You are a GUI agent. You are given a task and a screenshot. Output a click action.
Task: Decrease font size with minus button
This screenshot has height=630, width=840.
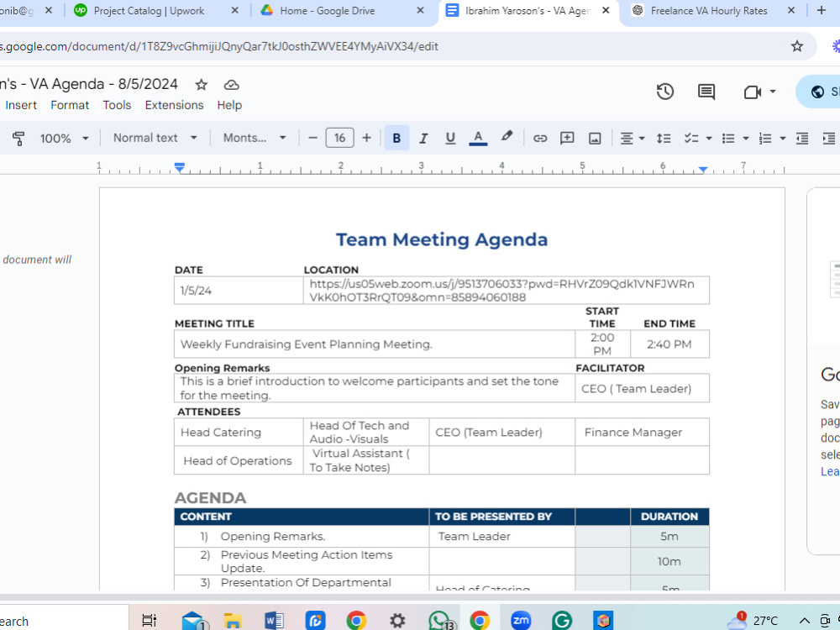click(x=312, y=139)
